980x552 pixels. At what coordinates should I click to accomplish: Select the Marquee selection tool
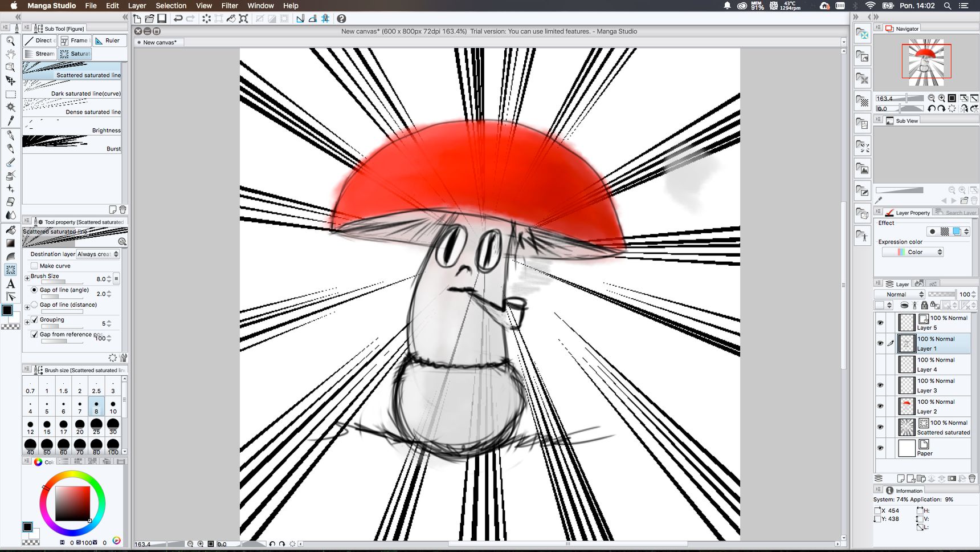click(10, 94)
